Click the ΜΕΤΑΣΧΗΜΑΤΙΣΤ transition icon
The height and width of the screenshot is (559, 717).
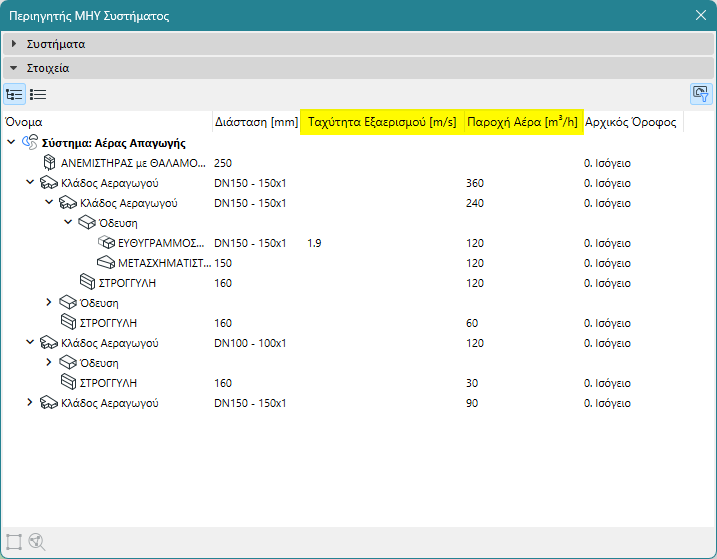(106, 263)
